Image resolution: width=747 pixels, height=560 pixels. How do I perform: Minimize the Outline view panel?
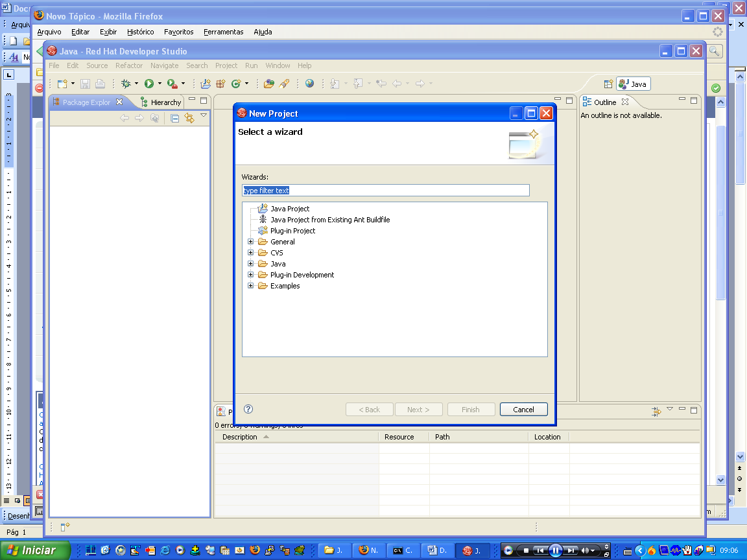click(682, 99)
